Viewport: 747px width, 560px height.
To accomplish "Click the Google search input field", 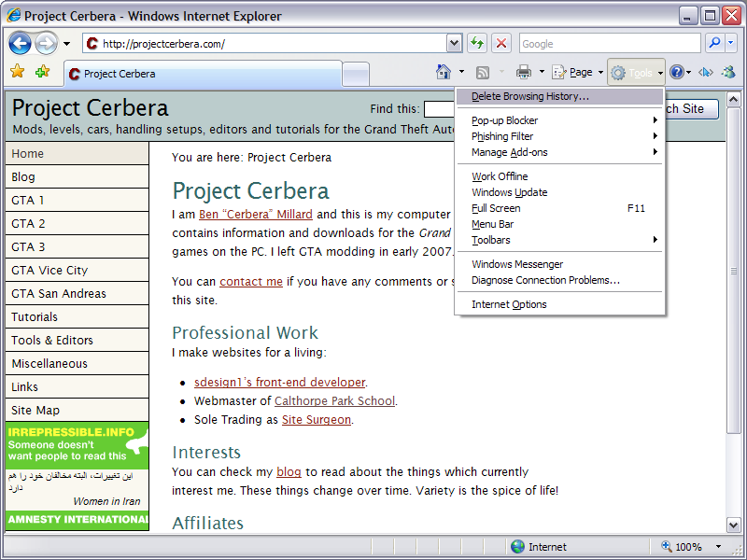I will tap(609, 43).
